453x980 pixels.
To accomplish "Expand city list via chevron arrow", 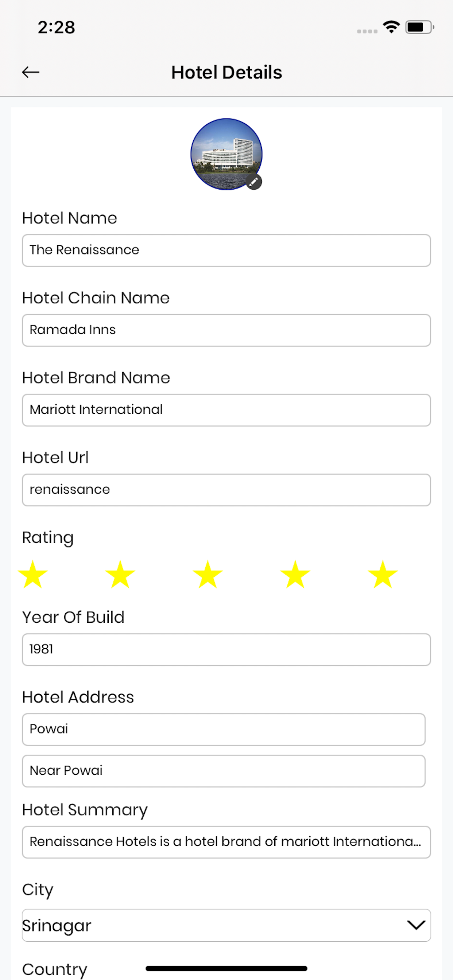I will tap(416, 925).
